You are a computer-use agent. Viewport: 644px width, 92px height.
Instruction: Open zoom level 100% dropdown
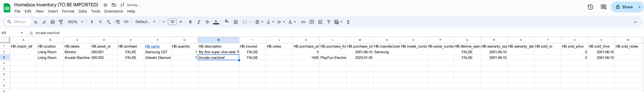(75, 22)
